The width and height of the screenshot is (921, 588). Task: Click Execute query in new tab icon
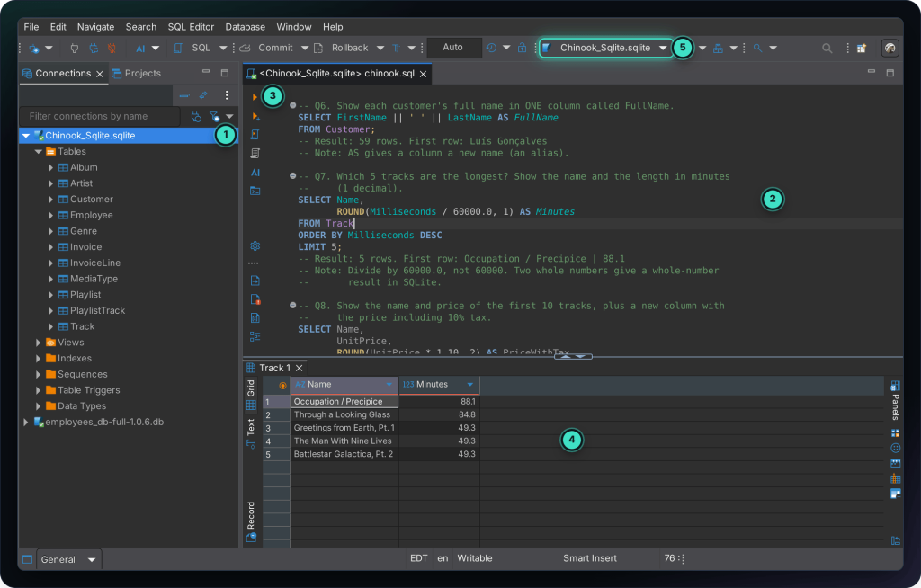255,116
